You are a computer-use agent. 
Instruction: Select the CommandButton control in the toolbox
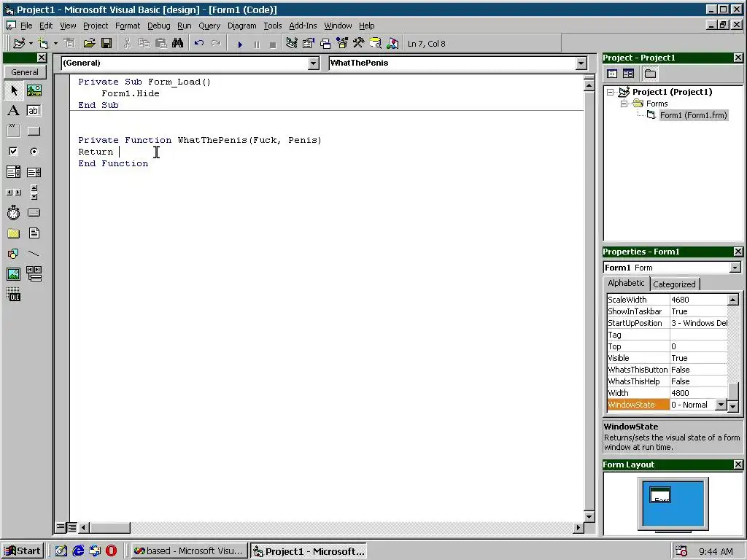click(x=34, y=131)
